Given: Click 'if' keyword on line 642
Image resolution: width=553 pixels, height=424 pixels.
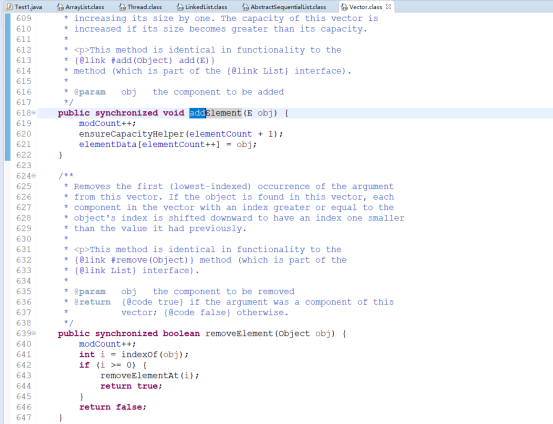Looking at the screenshot, I should coord(84,365).
